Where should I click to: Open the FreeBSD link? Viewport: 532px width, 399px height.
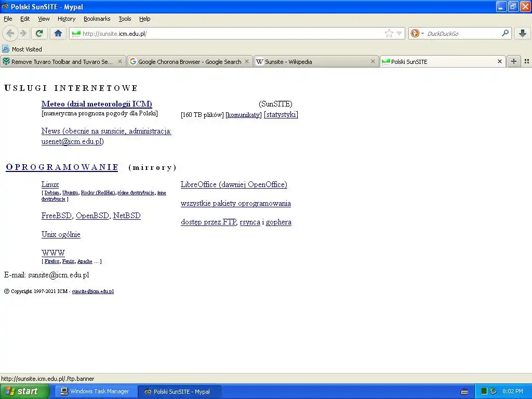pyautogui.click(x=56, y=216)
